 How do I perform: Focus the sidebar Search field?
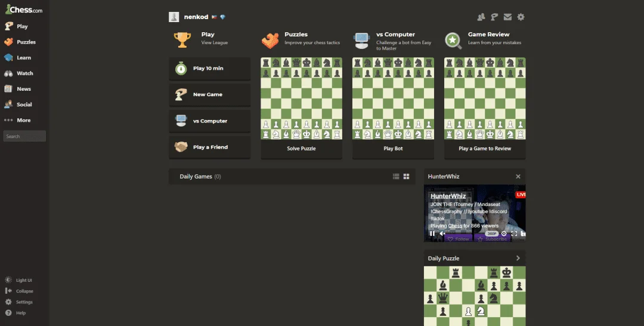click(24, 136)
